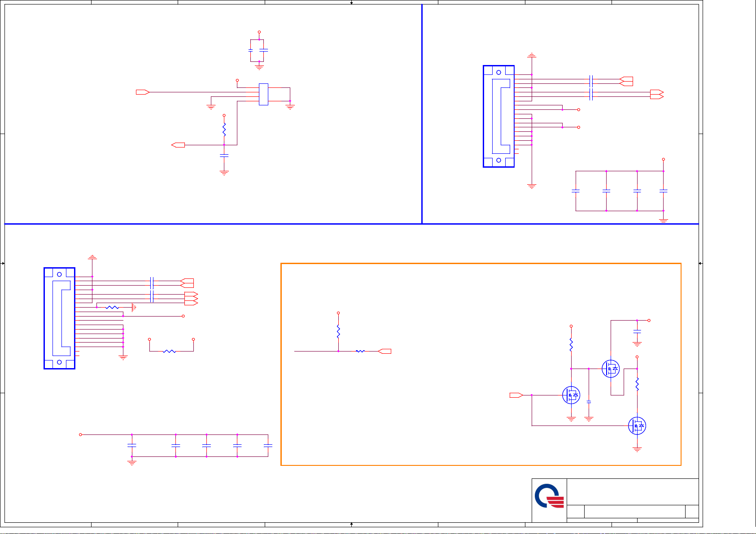The width and height of the screenshot is (756, 534).
Task: Select the lower series capacitor pair on top-right connector
Action: 591,94
